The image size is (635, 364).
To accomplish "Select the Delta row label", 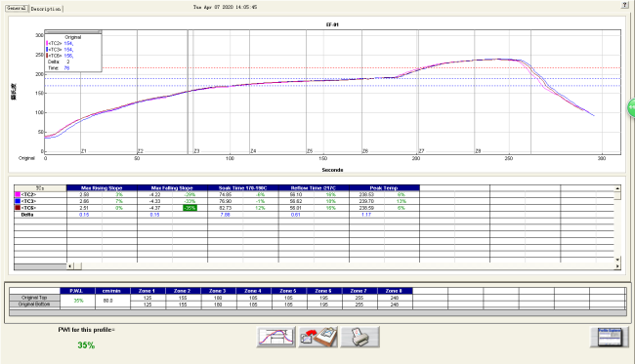I will click(x=27, y=215).
